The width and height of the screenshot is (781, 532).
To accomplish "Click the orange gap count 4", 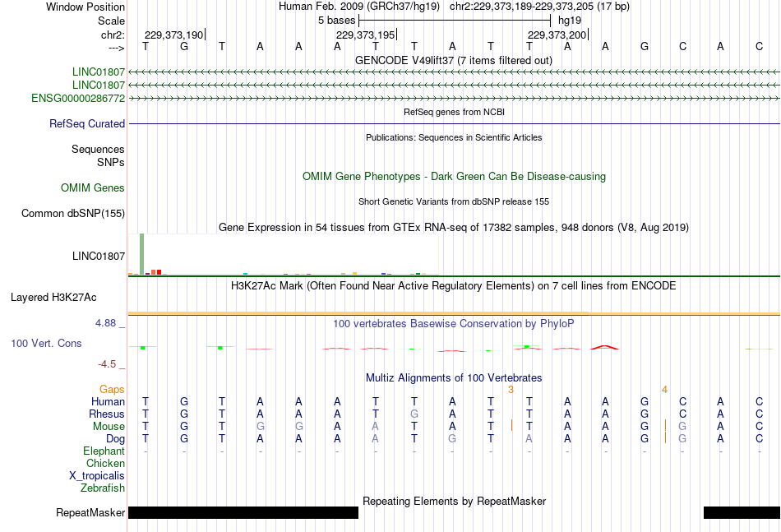I will [664, 390].
